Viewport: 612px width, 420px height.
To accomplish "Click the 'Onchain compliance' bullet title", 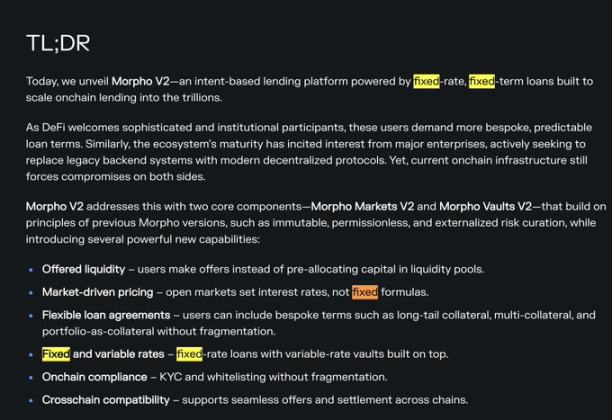I will pos(93,377).
